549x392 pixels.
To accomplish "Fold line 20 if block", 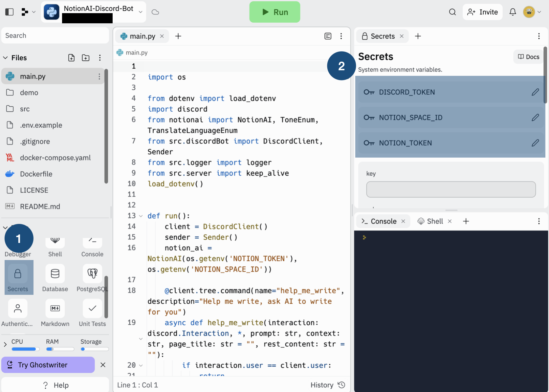I will (141, 365).
